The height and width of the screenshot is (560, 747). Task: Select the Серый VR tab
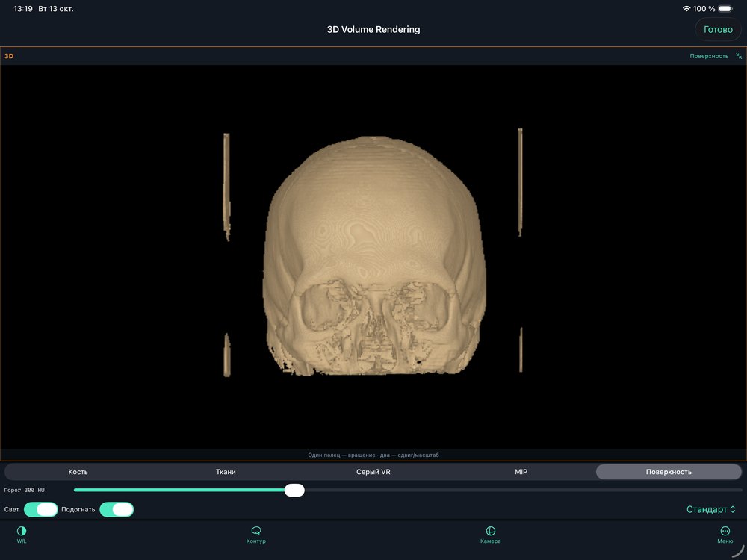coord(373,472)
